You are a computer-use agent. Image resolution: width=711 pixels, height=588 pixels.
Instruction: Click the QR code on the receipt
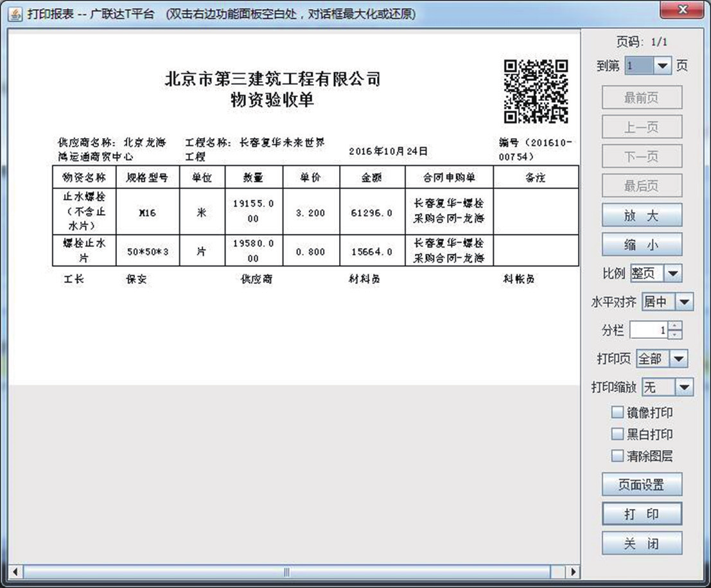tap(536, 91)
